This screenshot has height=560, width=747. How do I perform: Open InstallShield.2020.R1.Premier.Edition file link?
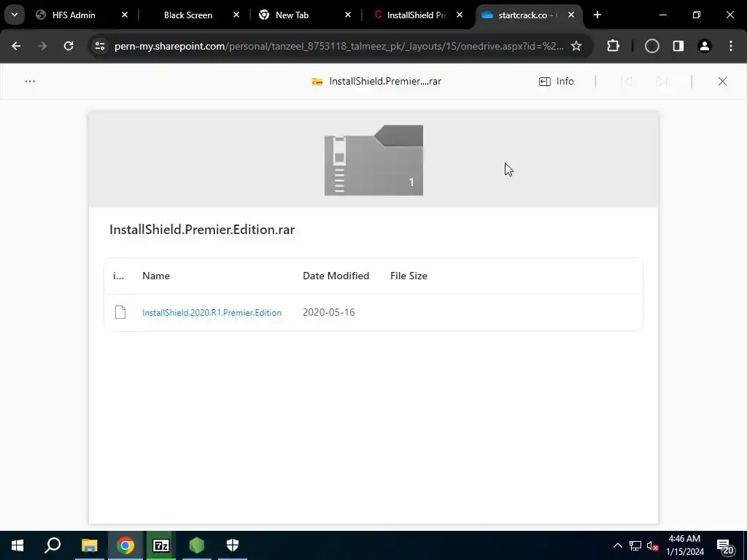pos(212,312)
